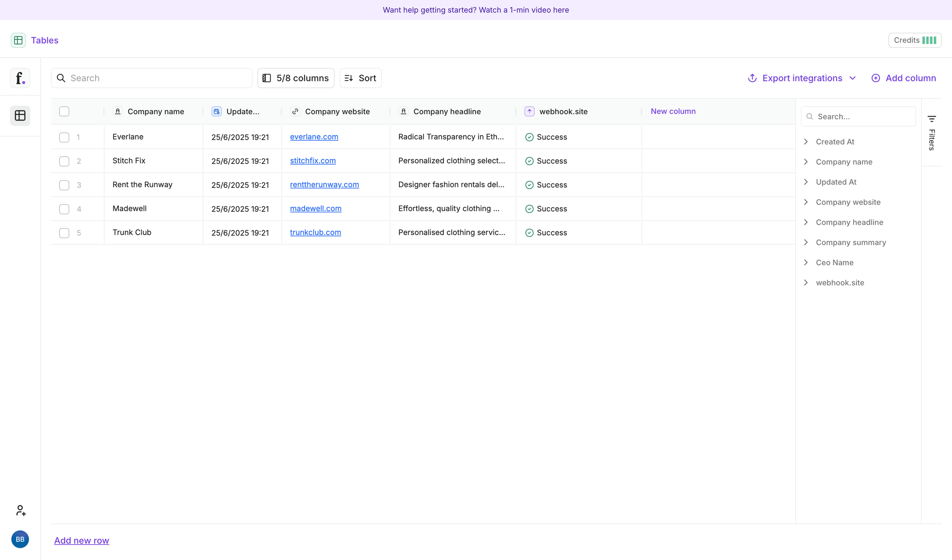Screen dimensions: 952x560
Task: Select the Everlane company name cell
Action: pyautogui.click(x=154, y=137)
